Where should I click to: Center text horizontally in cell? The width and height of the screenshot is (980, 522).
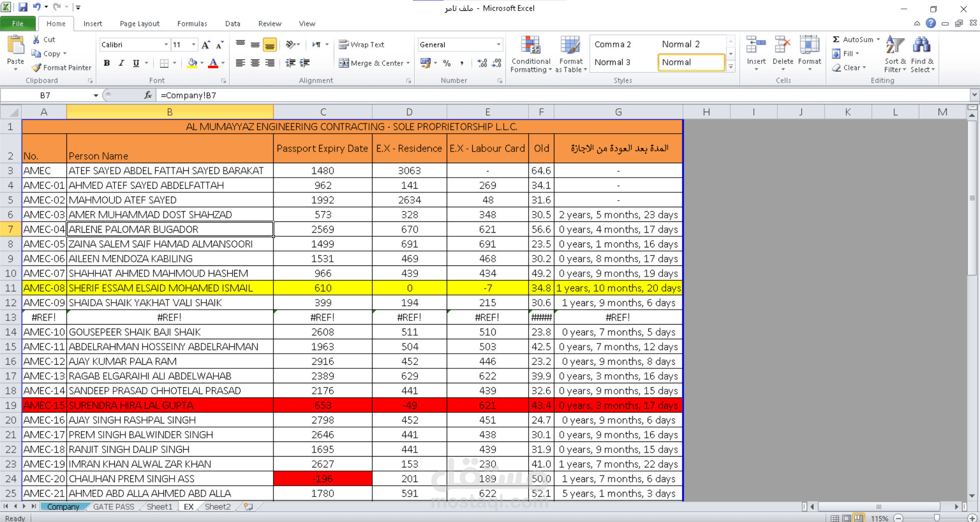click(x=255, y=63)
